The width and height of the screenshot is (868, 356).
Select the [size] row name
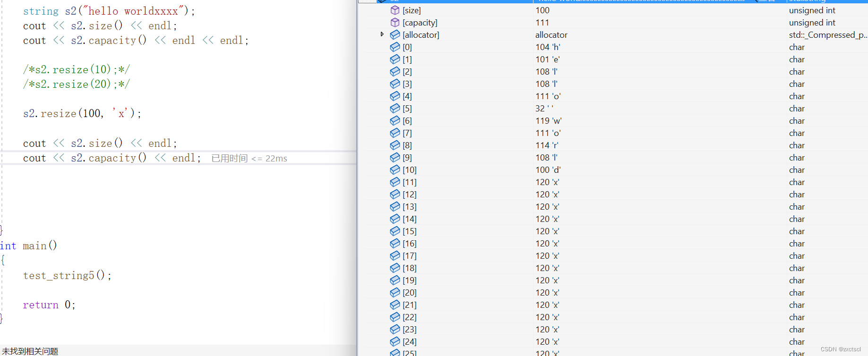tap(412, 10)
